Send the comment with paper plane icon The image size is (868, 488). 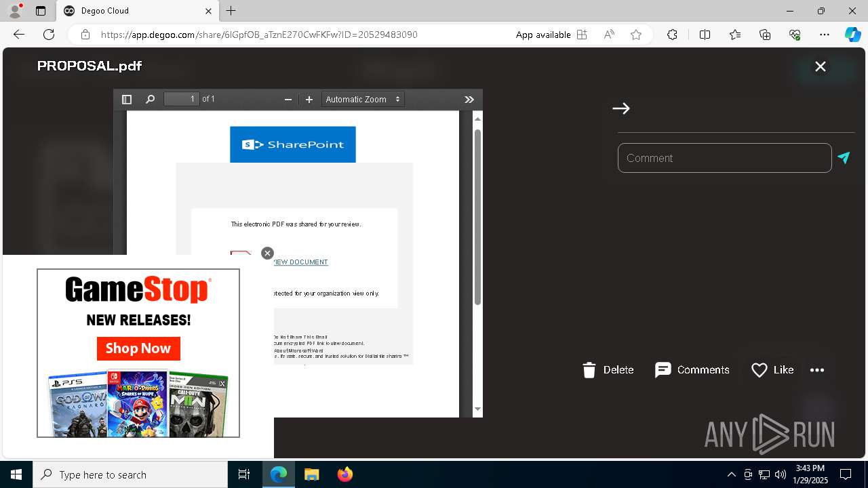tap(844, 158)
